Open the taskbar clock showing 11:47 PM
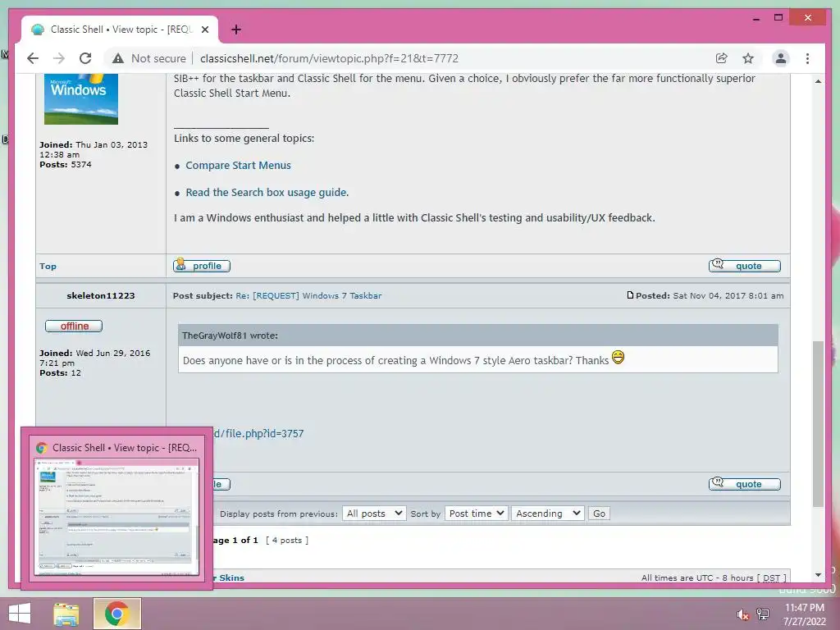This screenshot has width=840, height=630. [x=805, y=614]
